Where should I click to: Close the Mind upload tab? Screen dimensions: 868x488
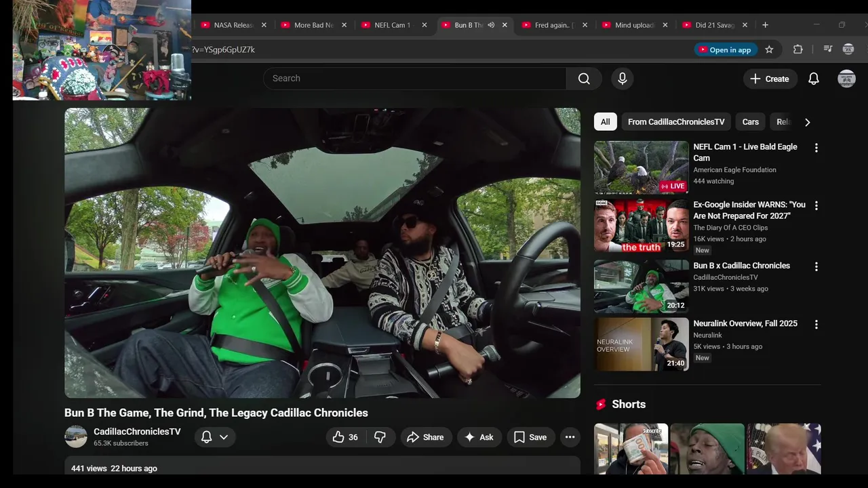(x=665, y=25)
